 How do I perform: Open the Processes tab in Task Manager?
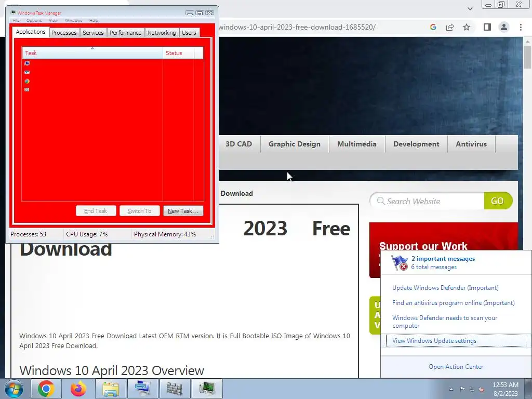click(64, 33)
